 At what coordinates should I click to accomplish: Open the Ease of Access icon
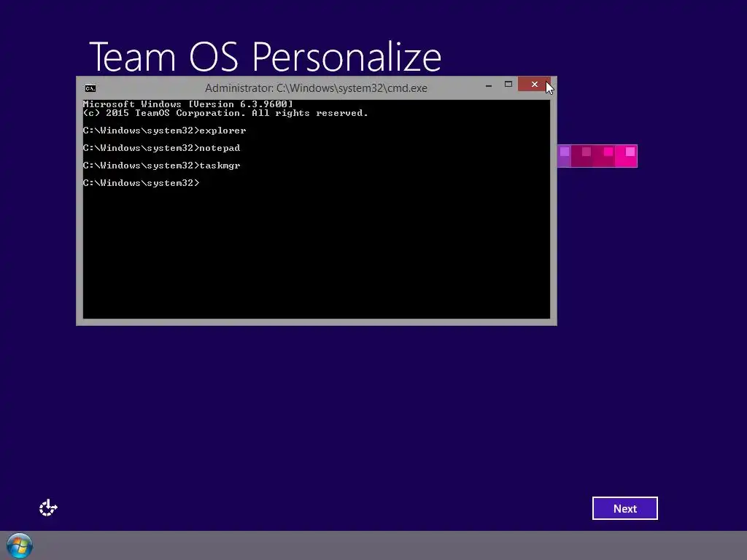coord(48,507)
